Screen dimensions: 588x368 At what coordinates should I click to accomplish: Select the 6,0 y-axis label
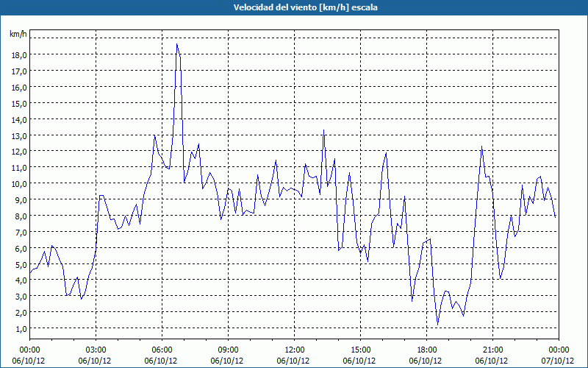click(x=21, y=249)
